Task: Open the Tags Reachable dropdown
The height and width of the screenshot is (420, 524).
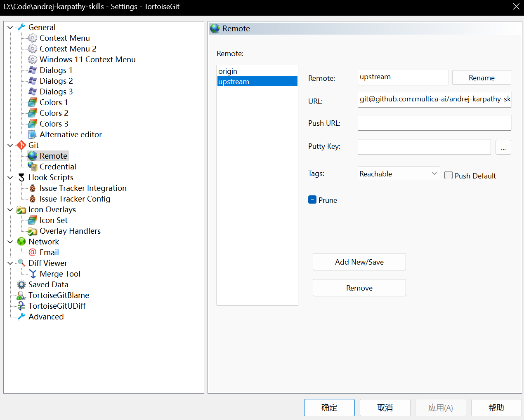Action: [399, 174]
